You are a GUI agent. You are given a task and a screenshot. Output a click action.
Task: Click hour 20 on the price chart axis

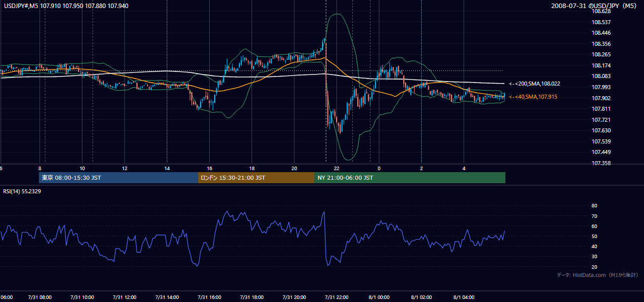click(294, 168)
